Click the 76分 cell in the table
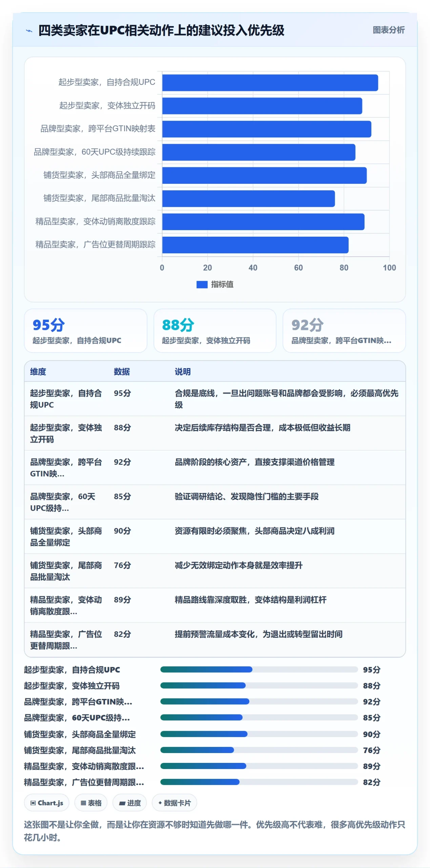 coord(122,565)
